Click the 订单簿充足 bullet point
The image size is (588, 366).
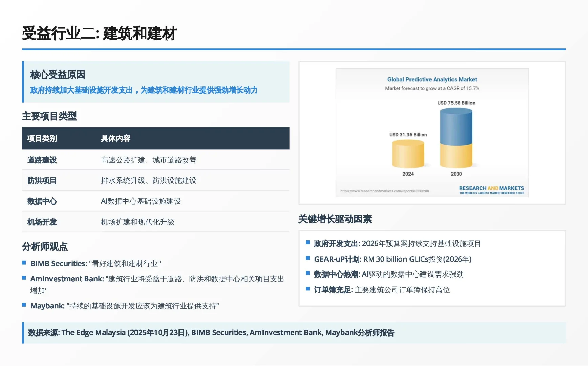[382, 290]
